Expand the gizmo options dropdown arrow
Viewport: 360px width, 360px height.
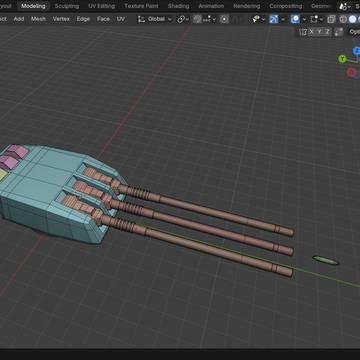283,19
